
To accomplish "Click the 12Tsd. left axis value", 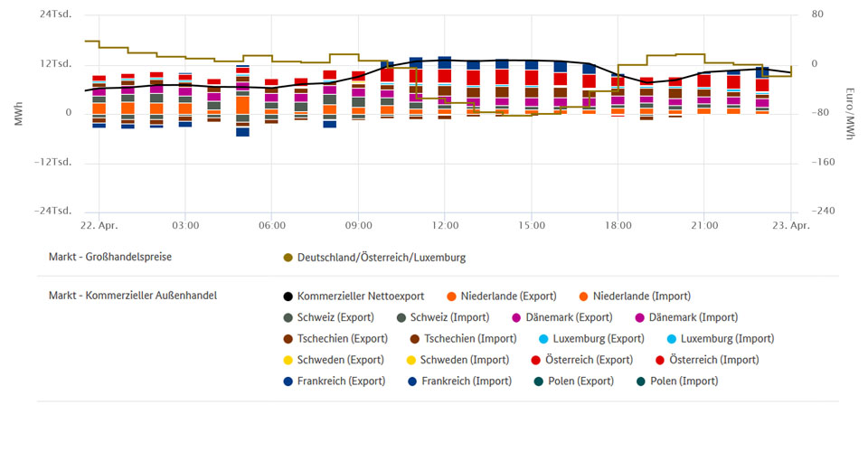I will tap(55, 63).
